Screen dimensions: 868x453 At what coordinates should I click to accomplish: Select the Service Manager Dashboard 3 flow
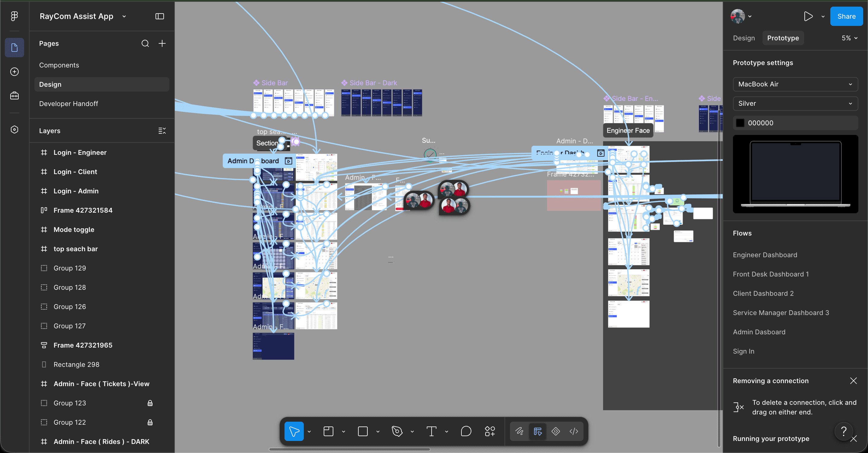pyautogui.click(x=781, y=313)
